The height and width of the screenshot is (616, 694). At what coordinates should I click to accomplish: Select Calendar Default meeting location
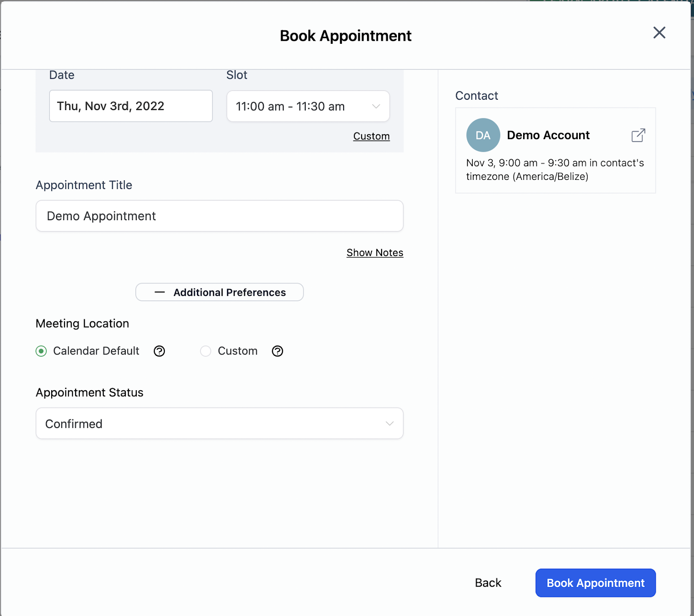[41, 351]
